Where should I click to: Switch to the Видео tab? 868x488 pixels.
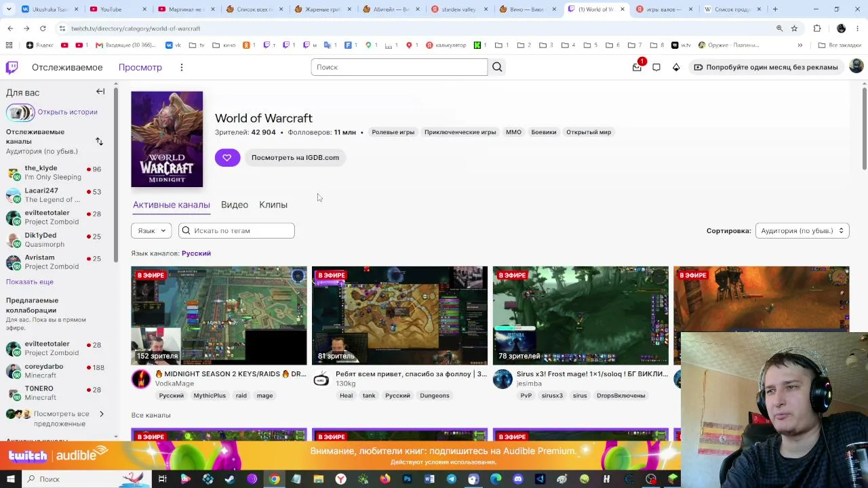pyautogui.click(x=235, y=205)
